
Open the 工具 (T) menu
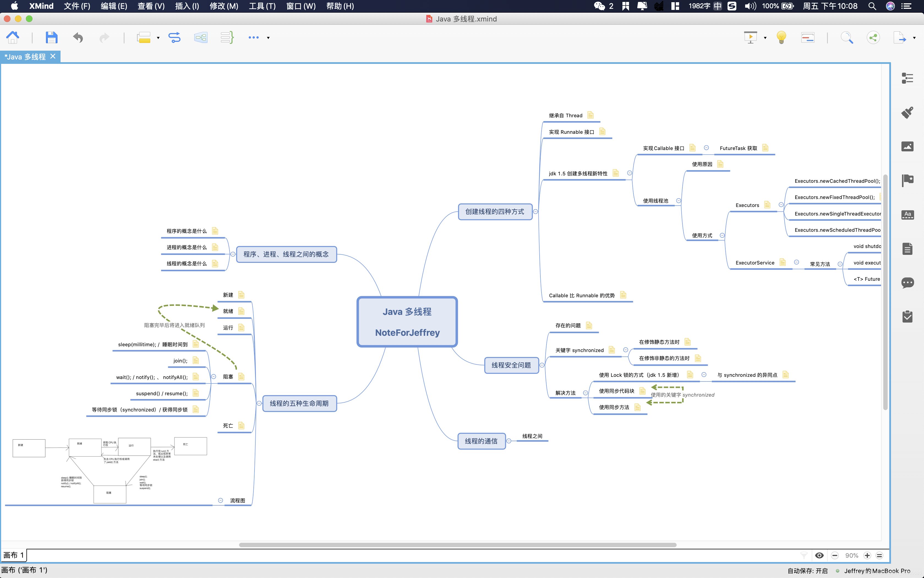coord(262,6)
